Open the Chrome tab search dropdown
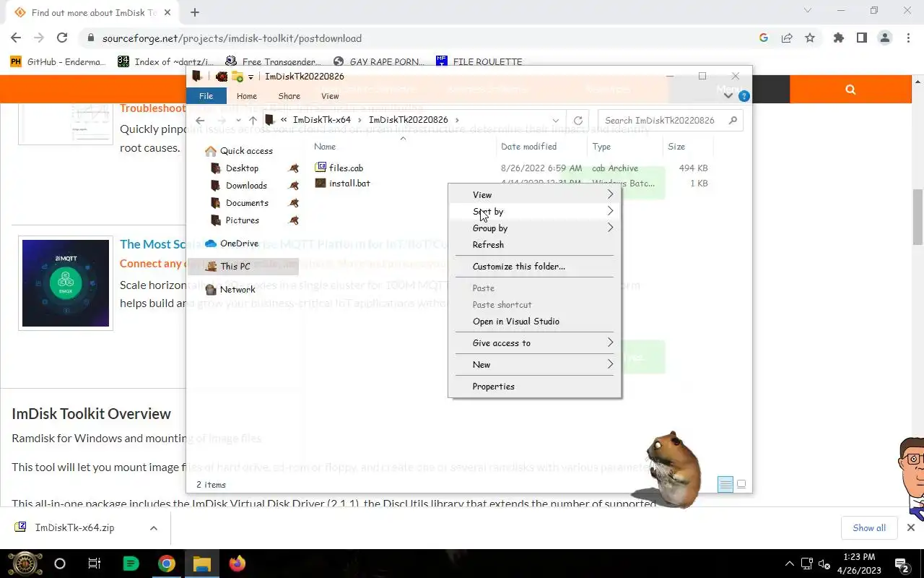Image resolution: width=924 pixels, height=578 pixels. [808, 11]
